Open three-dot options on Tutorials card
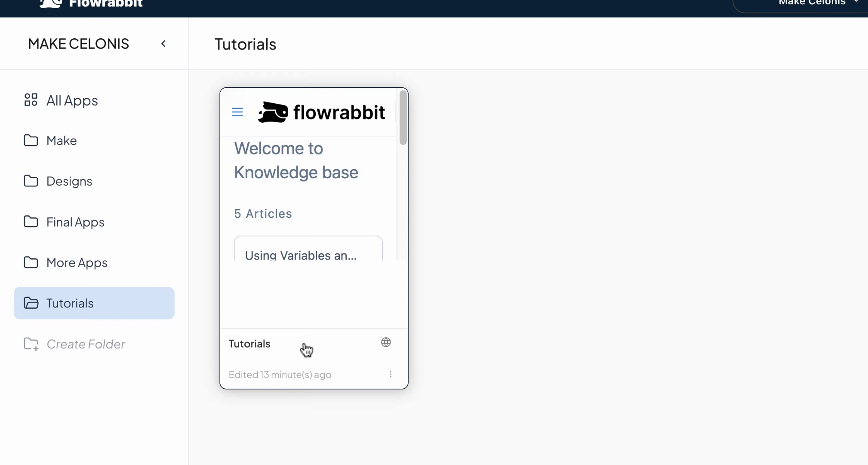868x465 pixels. (391, 374)
